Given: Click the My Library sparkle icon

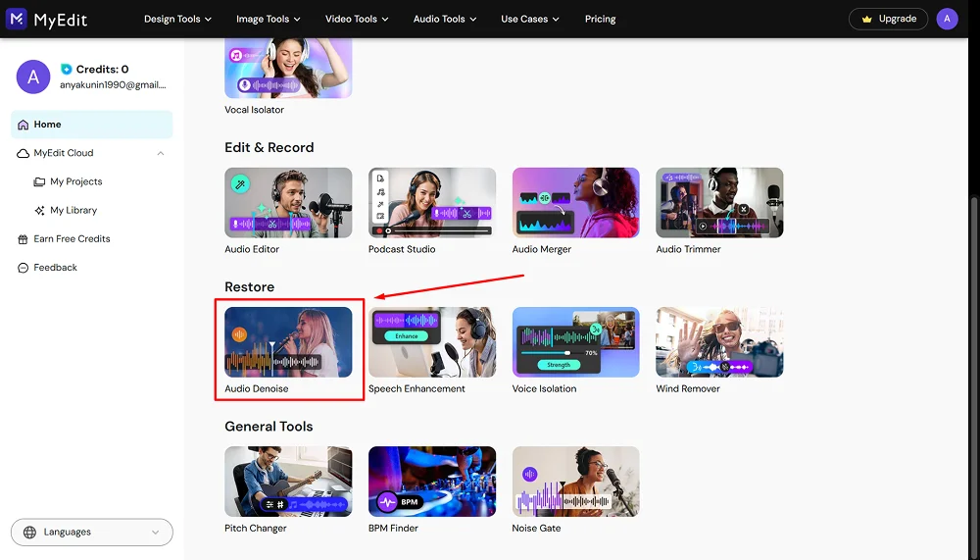Looking at the screenshot, I should pos(40,210).
